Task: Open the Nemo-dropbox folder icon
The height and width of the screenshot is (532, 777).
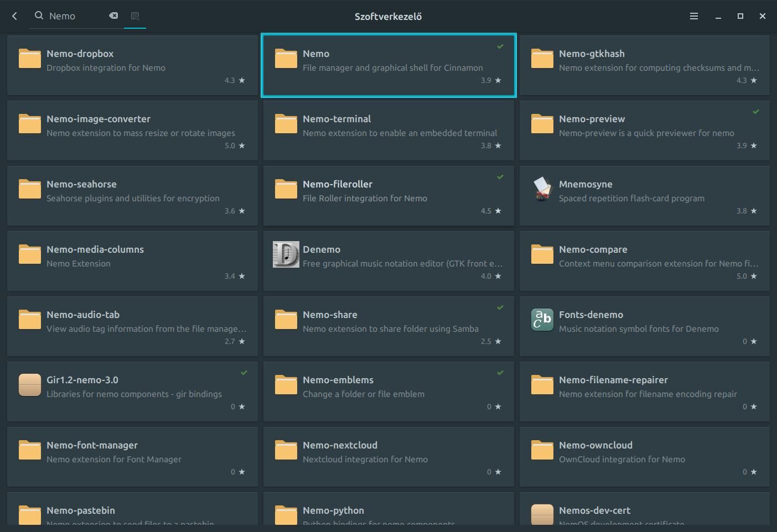Action: point(30,59)
